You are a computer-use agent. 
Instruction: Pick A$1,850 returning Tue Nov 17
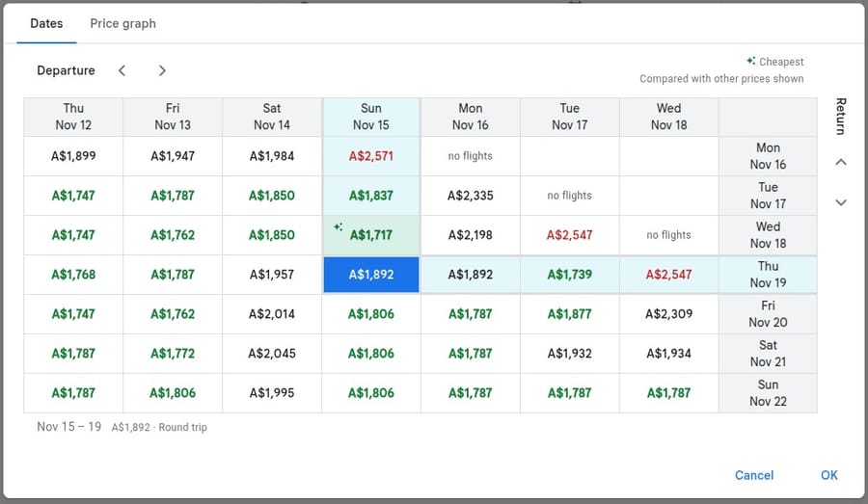coord(272,196)
